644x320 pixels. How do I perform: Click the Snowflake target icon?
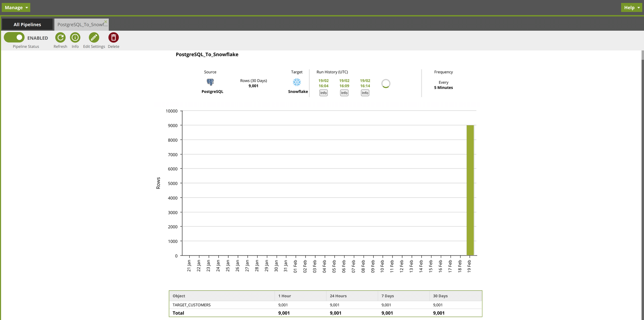point(297,82)
